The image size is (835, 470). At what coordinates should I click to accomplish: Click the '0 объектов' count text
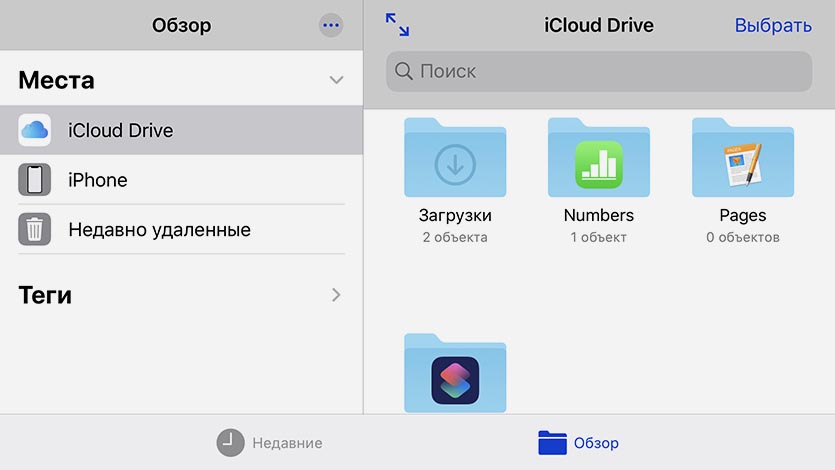coord(743,237)
